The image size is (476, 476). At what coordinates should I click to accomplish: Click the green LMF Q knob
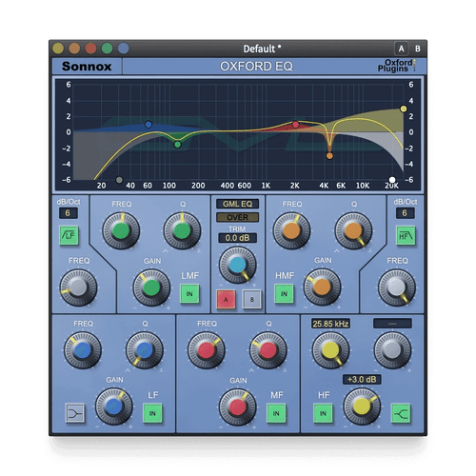[x=182, y=230]
